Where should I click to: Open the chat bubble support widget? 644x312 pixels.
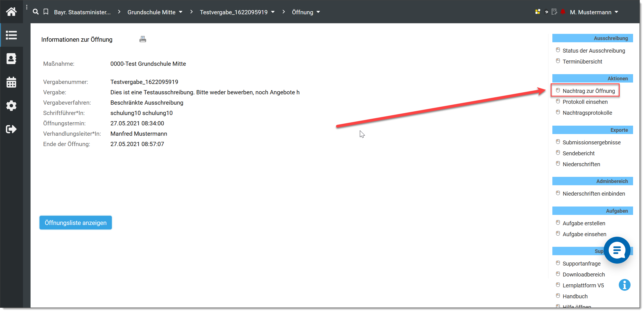click(617, 250)
